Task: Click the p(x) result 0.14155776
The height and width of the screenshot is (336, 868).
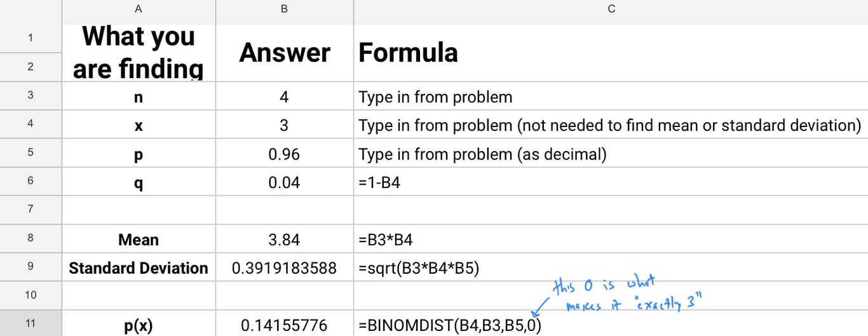Action: pyautogui.click(x=284, y=325)
